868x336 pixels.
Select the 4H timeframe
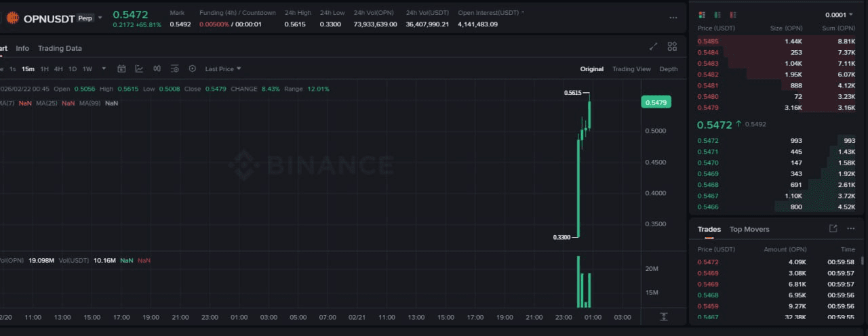[x=58, y=68]
